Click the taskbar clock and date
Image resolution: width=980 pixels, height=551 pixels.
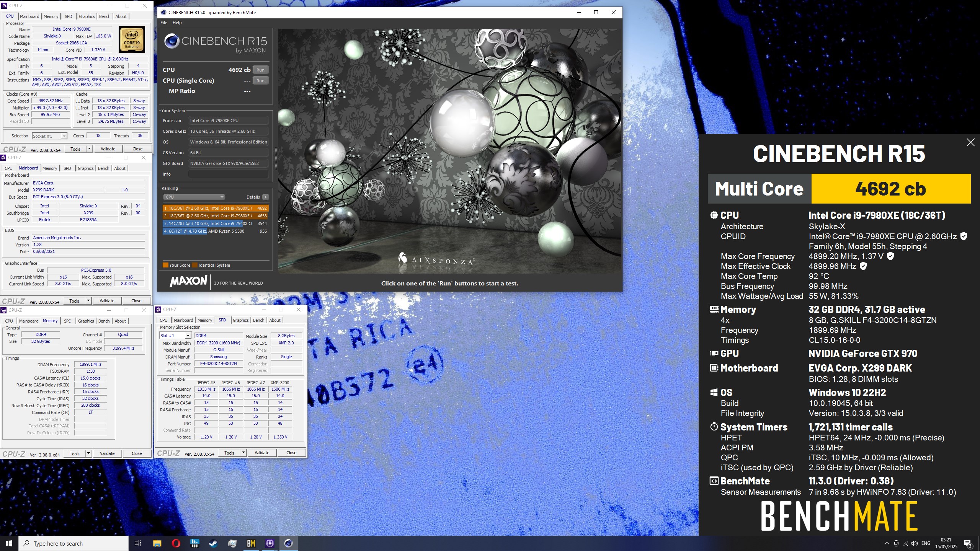tap(946, 543)
